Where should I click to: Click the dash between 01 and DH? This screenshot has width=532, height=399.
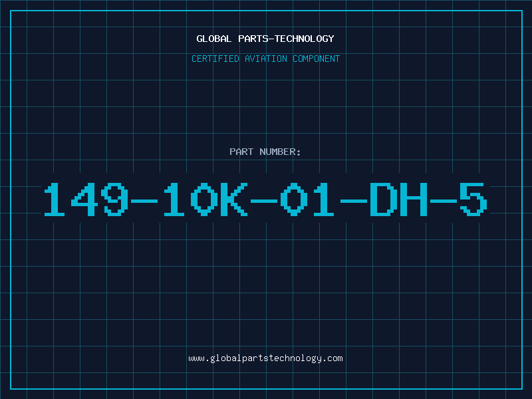(x=354, y=201)
